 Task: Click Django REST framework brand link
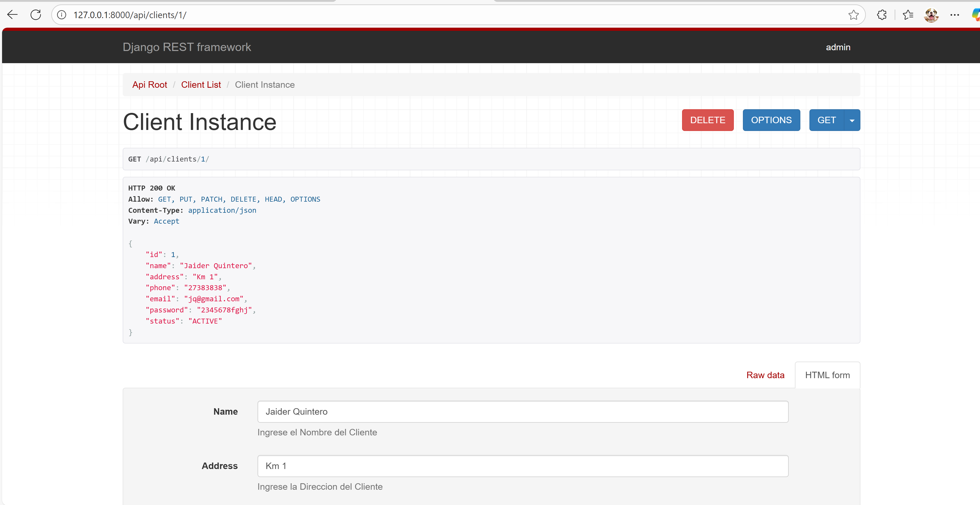point(186,47)
